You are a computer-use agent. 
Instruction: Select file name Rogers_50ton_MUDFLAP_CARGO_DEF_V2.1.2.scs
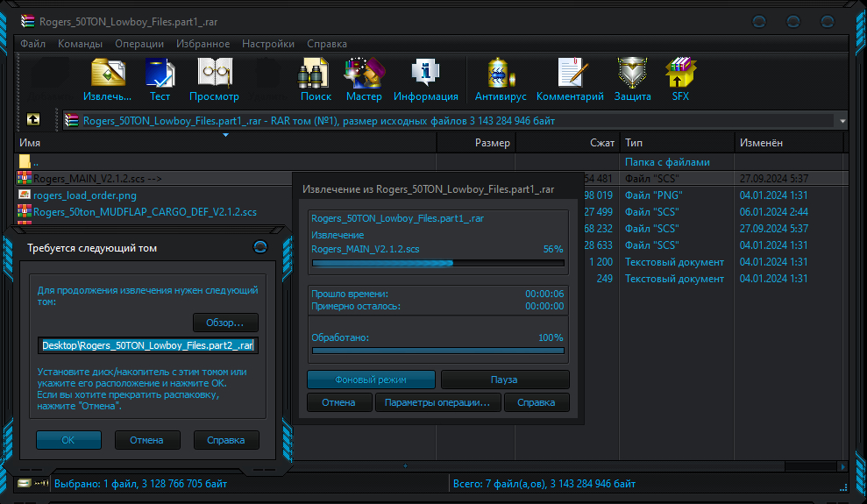click(x=145, y=211)
